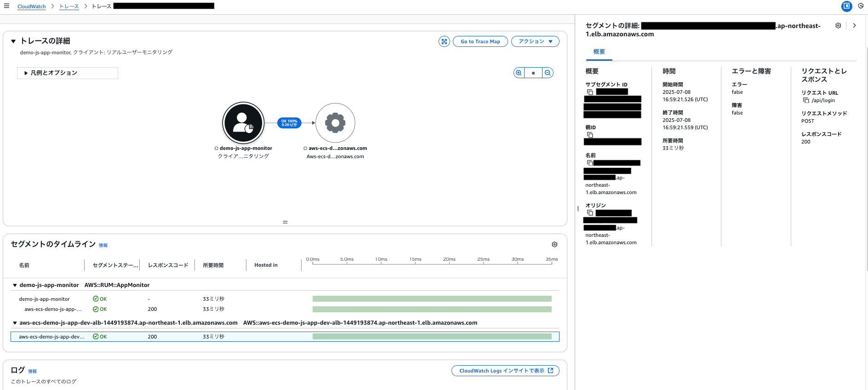The height and width of the screenshot is (390, 868).
Task: Copy the 名前 value
Action: (590, 163)
